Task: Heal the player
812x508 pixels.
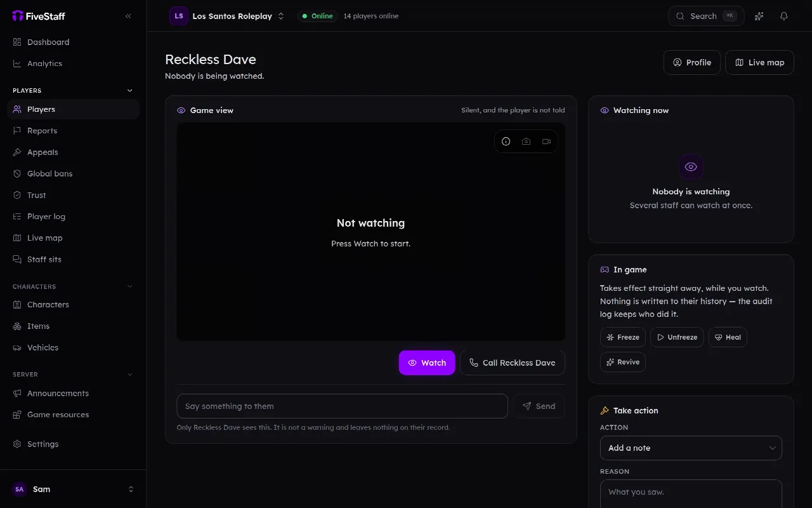Action: coord(728,337)
